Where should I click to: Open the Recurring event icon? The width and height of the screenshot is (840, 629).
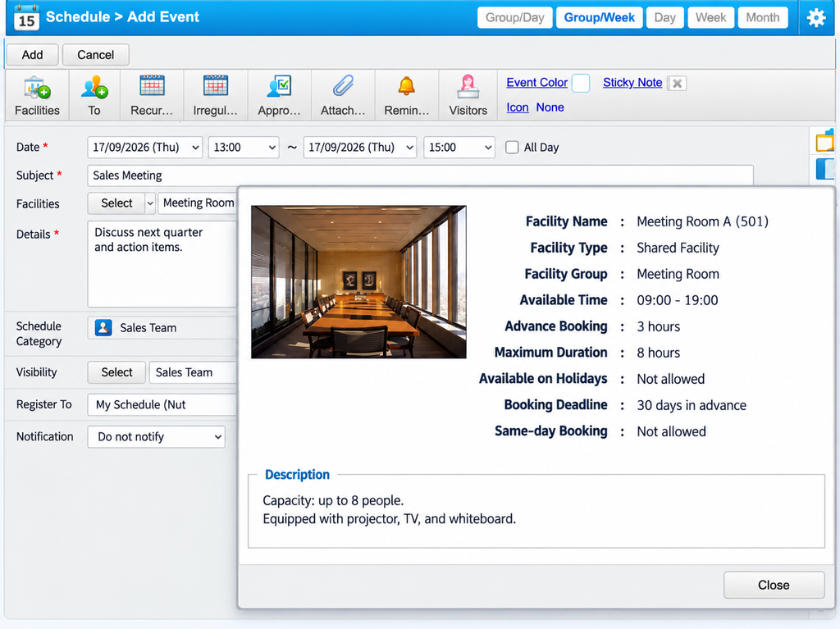(152, 95)
